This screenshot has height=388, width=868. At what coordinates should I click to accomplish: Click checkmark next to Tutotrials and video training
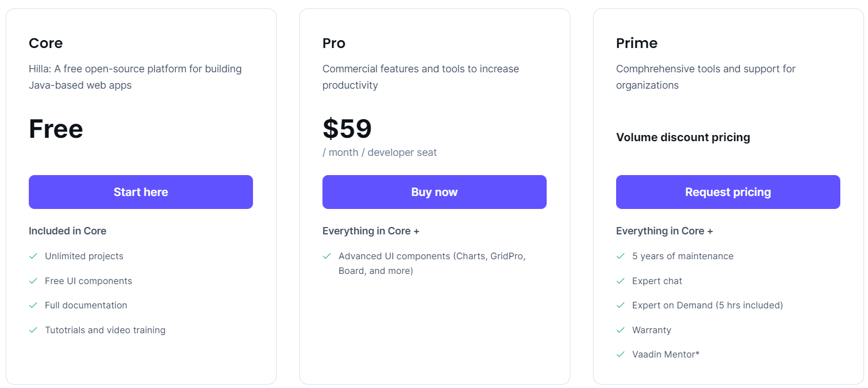pyautogui.click(x=33, y=330)
